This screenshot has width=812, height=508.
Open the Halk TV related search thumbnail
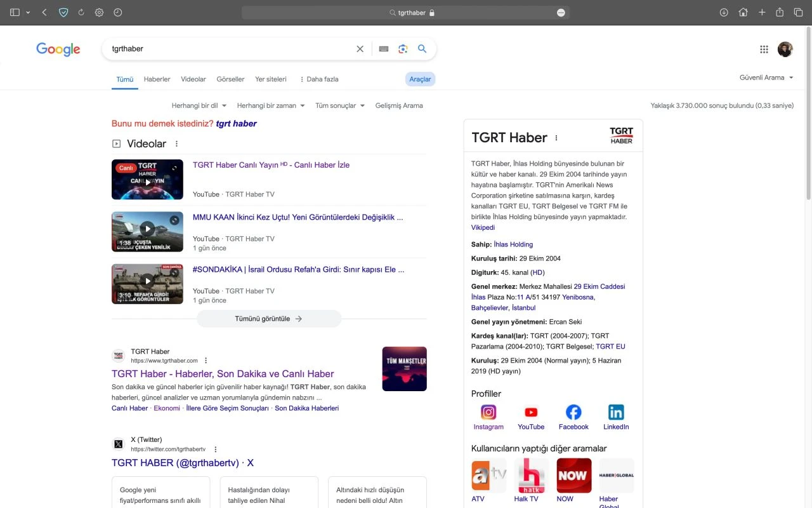531,475
